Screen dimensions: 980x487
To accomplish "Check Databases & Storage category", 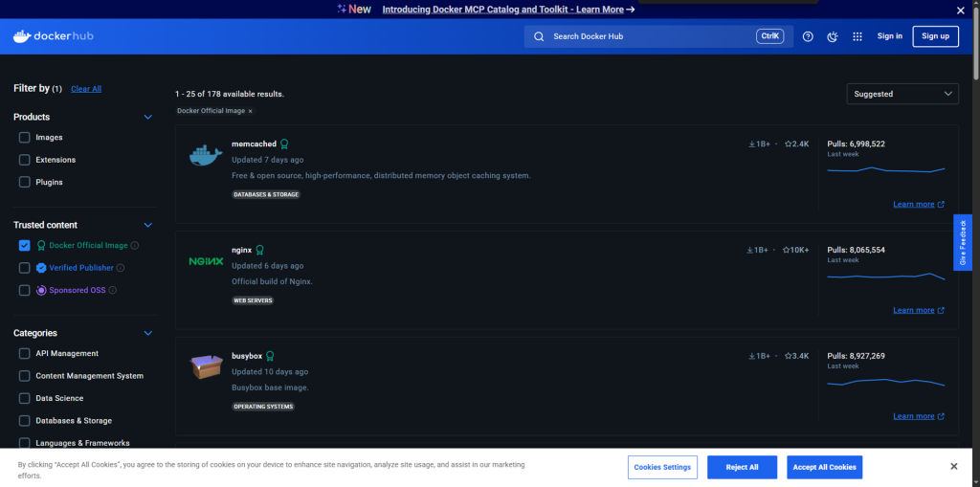I will [x=24, y=421].
